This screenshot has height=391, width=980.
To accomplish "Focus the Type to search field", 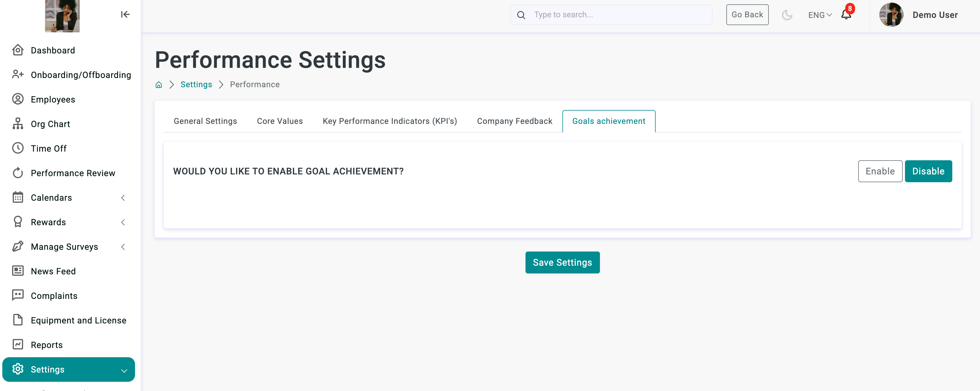I will coord(611,15).
